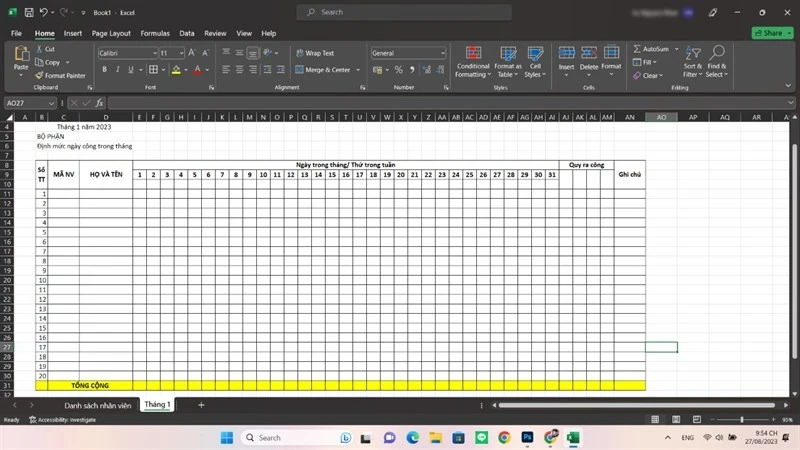Open Excel from the Windows taskbar
This screenshot has width=800, height=450.
[573, 437]
